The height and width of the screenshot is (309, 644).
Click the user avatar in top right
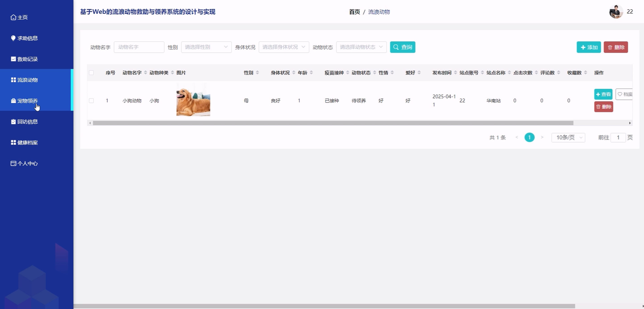point(616,12)
